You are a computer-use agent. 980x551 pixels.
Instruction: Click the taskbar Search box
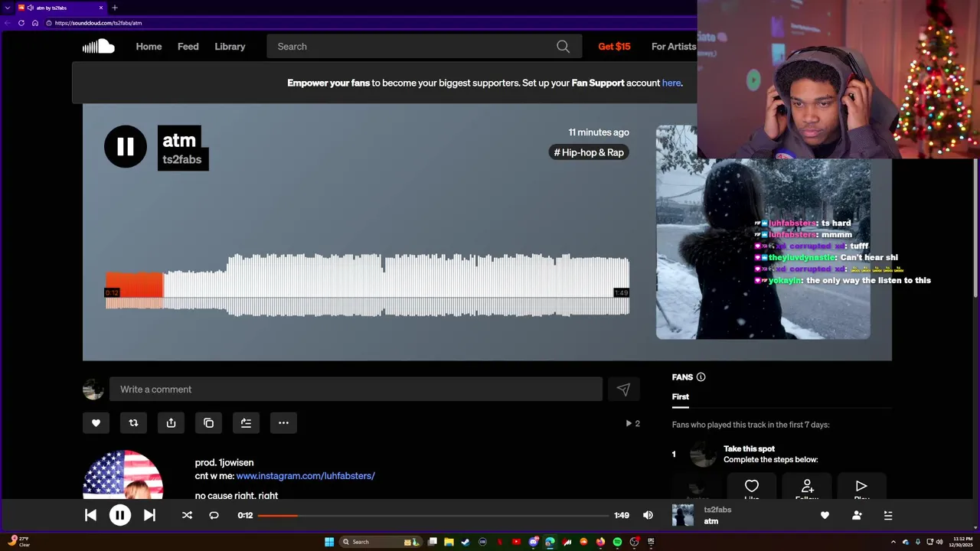(381, 542)
